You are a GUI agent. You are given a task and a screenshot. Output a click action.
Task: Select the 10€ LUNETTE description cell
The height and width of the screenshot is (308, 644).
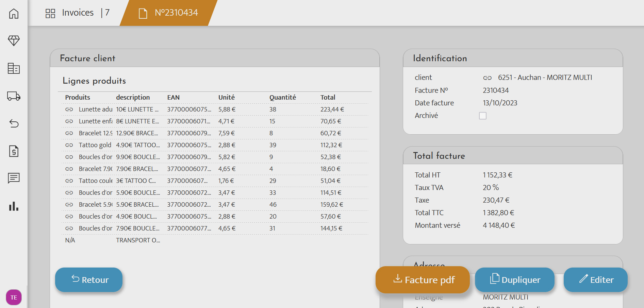[137, 109]
